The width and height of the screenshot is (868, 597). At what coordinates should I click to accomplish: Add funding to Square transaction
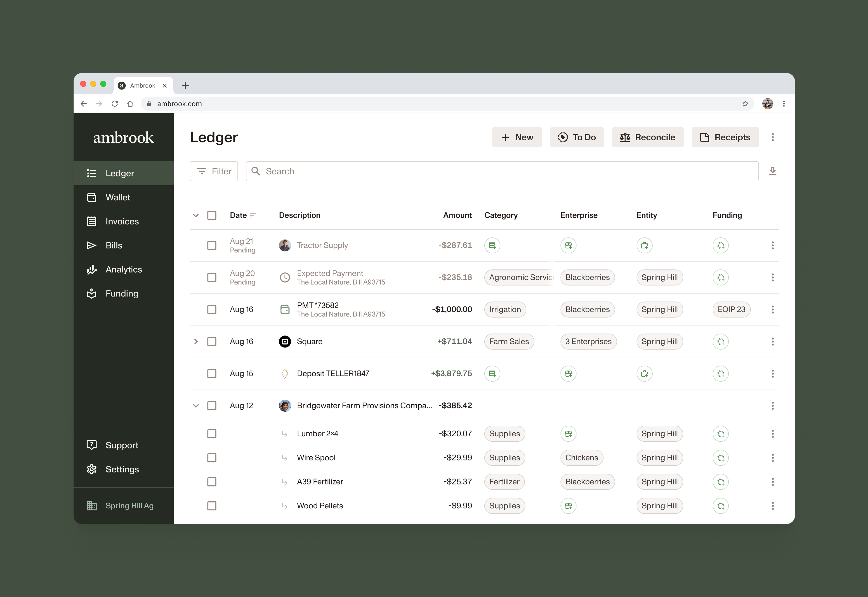pos(720,342)
